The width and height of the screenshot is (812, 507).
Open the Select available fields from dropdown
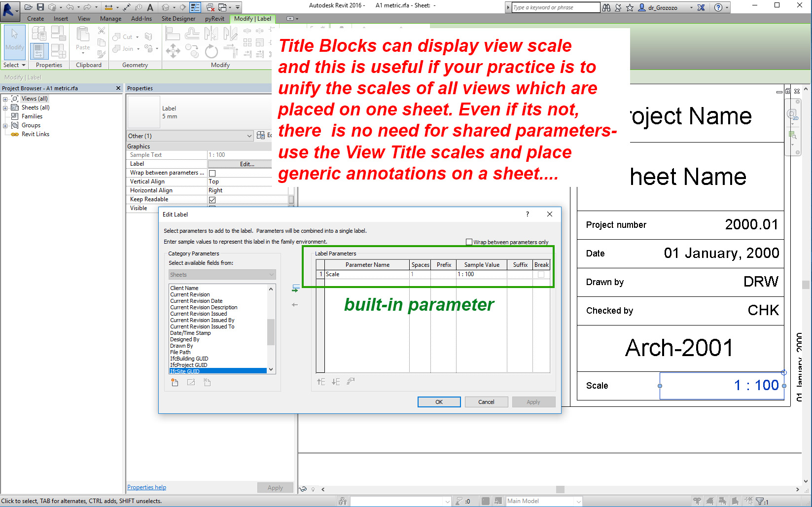221,274
